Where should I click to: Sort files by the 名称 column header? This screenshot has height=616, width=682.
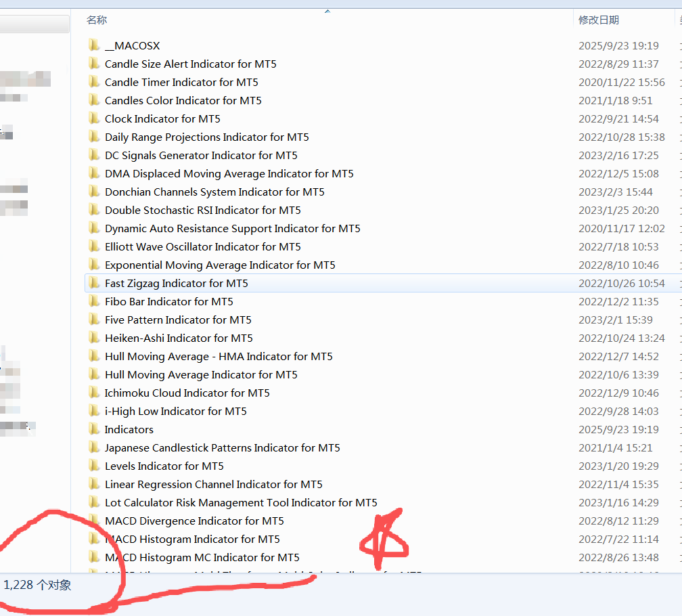coord(97,20)
